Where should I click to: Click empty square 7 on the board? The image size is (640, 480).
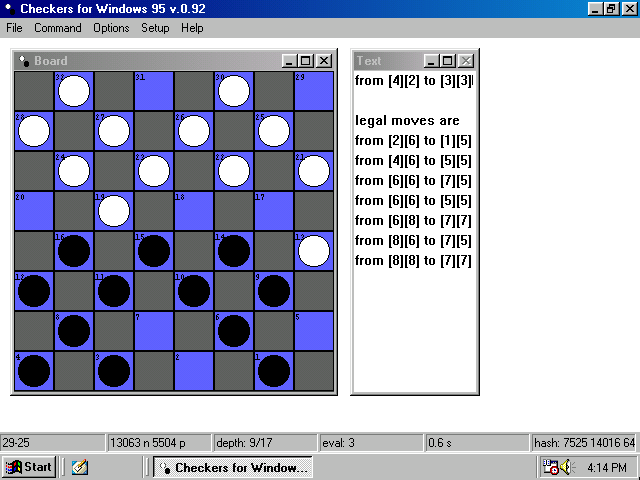[x=154, y=331]
